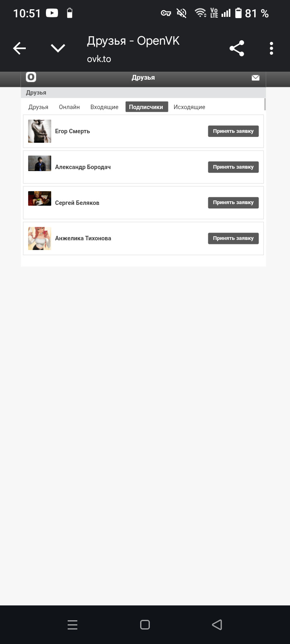Viewport: 290px width, 644px height.
Task: Open the Исходящие tab
Action: (x=189, y=107)
